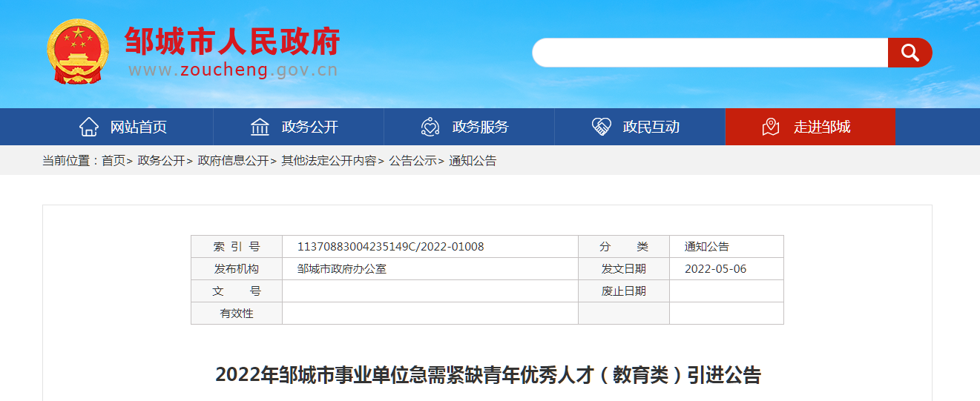The width and height of the screenshot is (980, 401).
Task: Click the map pin icon beside 走进邹城
Action: coord(771,127)
